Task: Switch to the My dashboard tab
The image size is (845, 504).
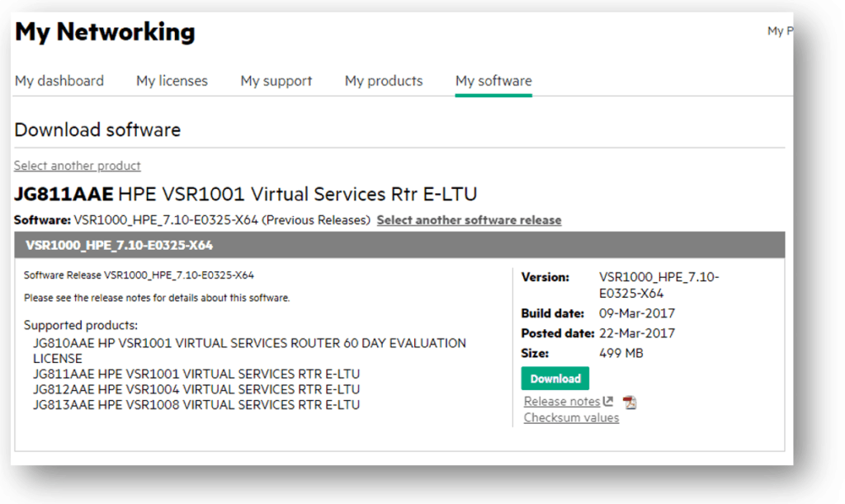Action: tap(59, 81)
